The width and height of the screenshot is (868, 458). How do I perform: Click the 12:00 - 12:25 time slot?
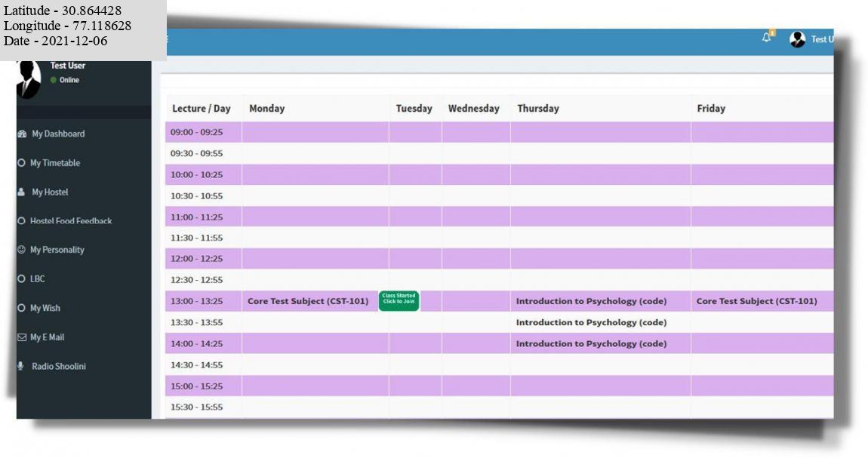(196, 258)
